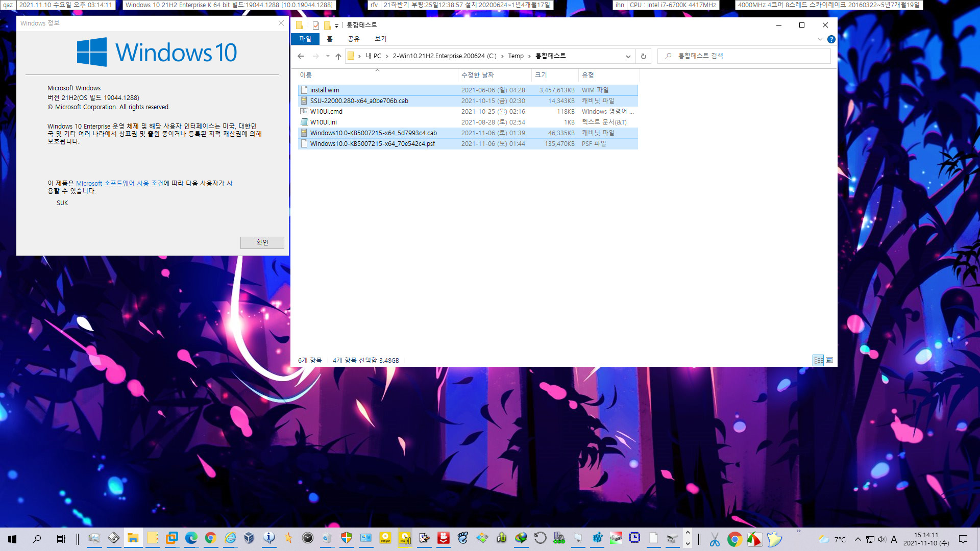Open the 파일 ribbon tab in Explorer
The image size is (980, 551).
coord(305,39)
